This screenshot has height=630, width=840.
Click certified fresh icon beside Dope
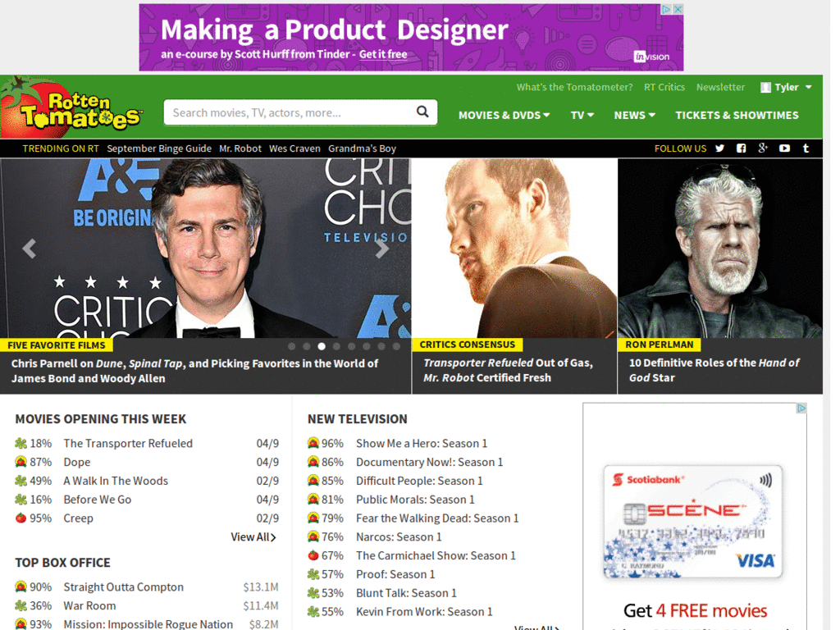click(21, 462)
